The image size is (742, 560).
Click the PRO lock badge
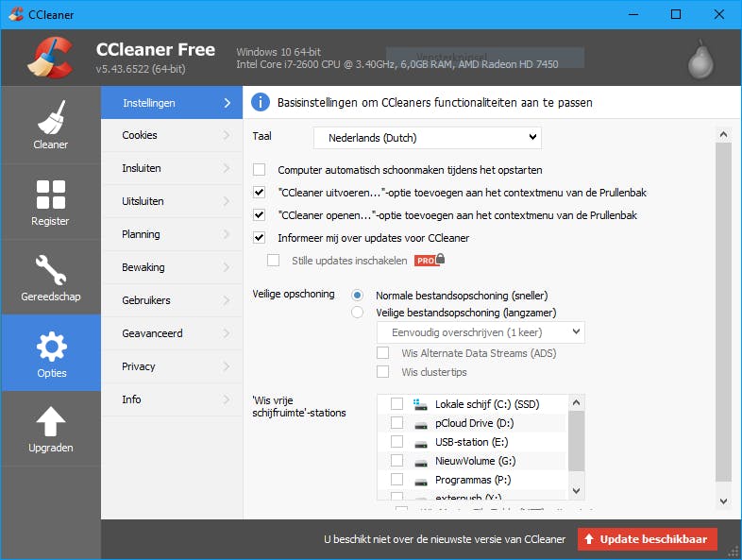click(x=430, y=260)
